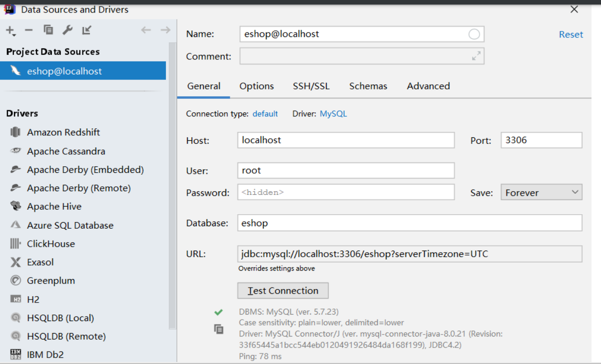
Task: Close the Data Sources and Drivers dialog
Action: coord(575,9)
